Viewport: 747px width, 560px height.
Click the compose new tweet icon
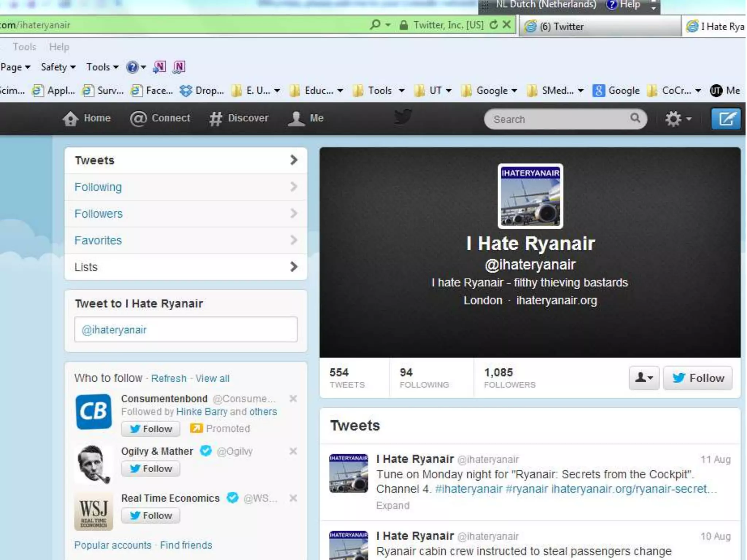726,118
